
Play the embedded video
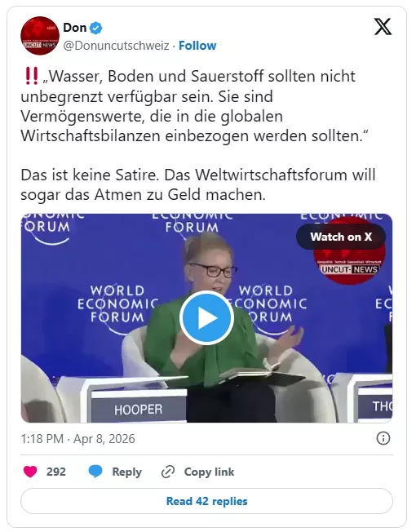206,318
